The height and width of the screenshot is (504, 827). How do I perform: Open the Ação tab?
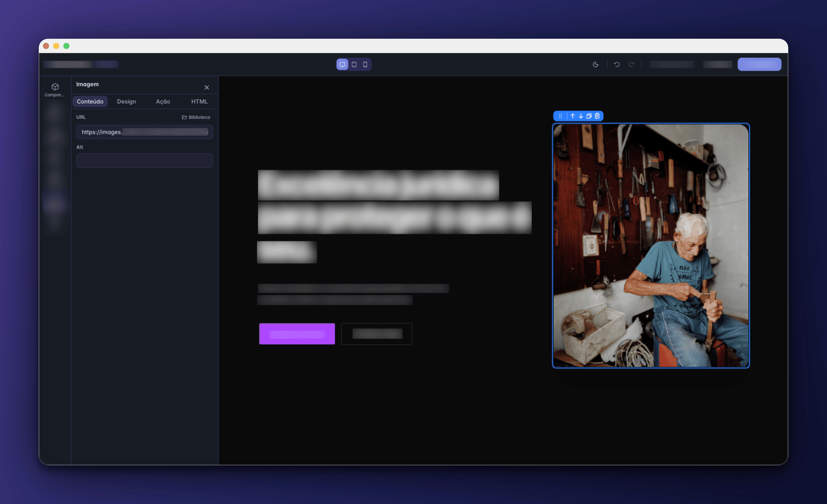[163, 102]
